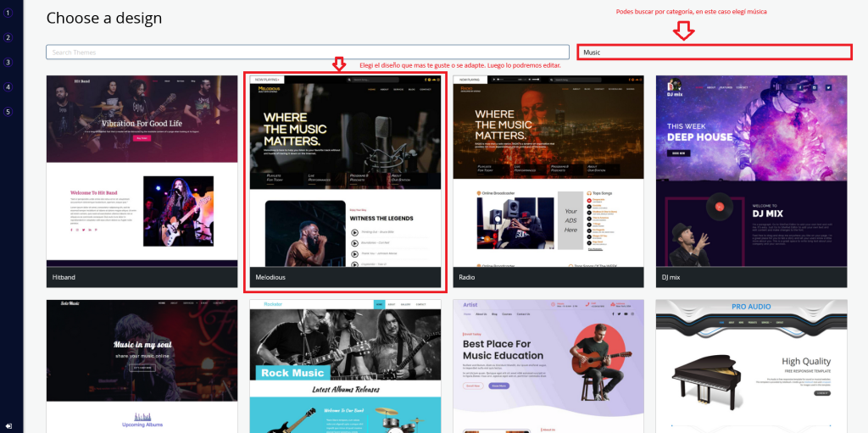This screenshot has height=433, width=868.
Task: Select step 5 in sidebar
Action: [x=8, y=111]
